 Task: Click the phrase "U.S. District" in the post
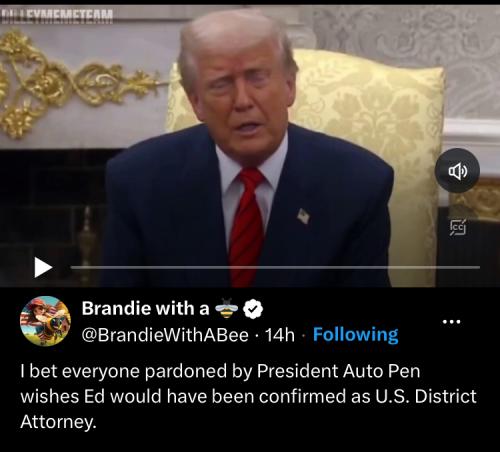click(426, 396)
